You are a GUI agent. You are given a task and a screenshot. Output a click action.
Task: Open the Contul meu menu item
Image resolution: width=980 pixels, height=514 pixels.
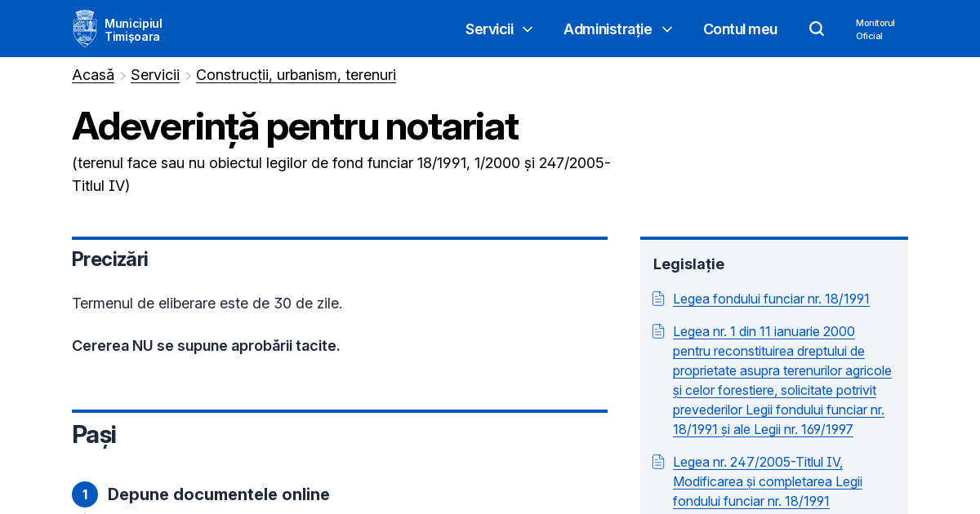click(x=740, y=29)
